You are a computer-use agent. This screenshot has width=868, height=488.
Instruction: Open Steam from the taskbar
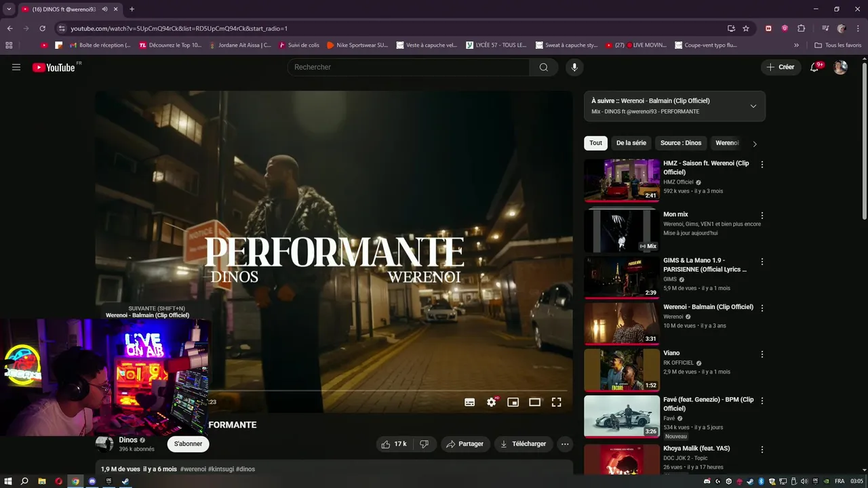[x=125, y=481]
